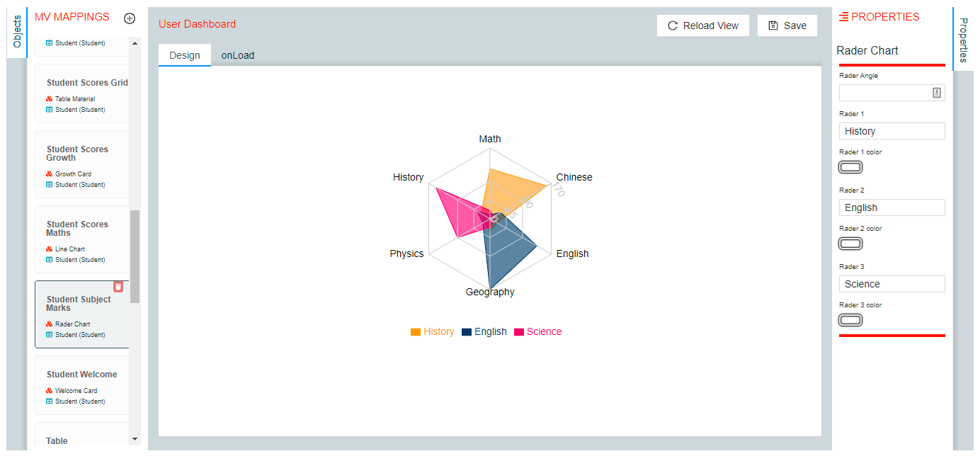
Task: Click the Save disk icon
Action: click(773, 25)
